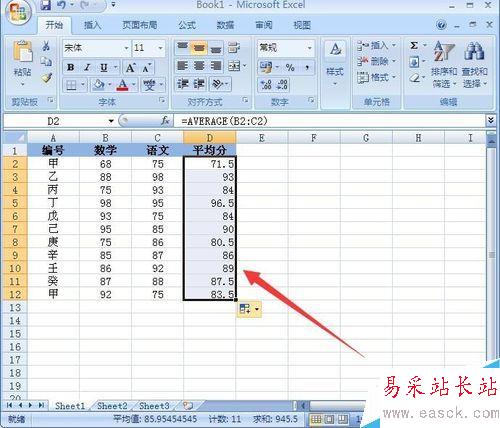Click the Fill down icon
The image size is (500, 428).
[x=414, y=62]
